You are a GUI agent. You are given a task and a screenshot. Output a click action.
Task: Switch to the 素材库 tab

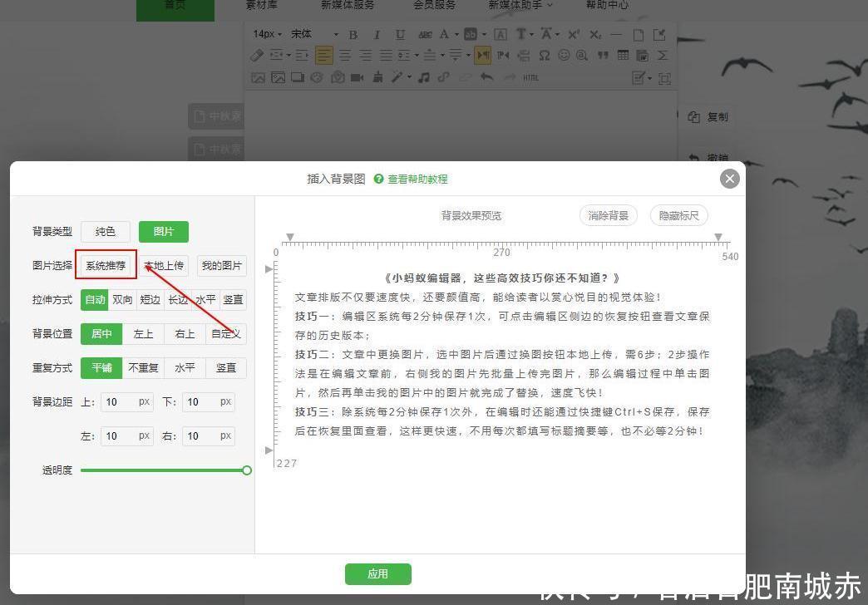[263, 5]
